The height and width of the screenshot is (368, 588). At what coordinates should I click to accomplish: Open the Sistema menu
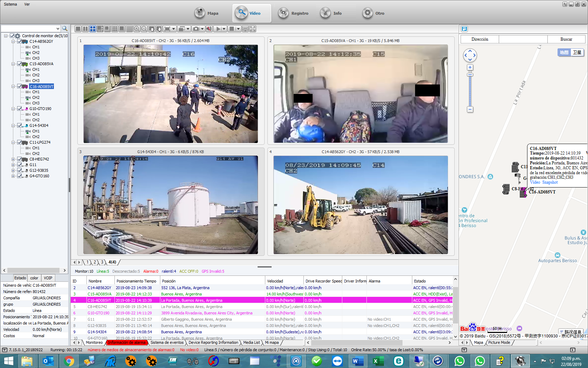coord(10,4)
